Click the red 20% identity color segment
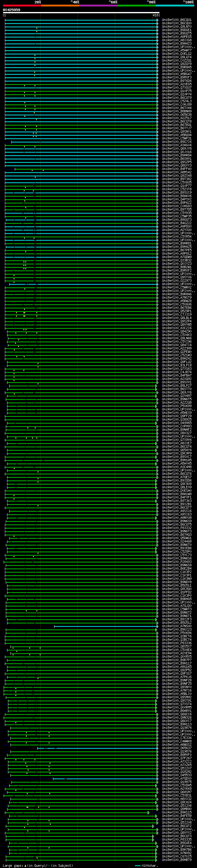 (x=22, y=6)
